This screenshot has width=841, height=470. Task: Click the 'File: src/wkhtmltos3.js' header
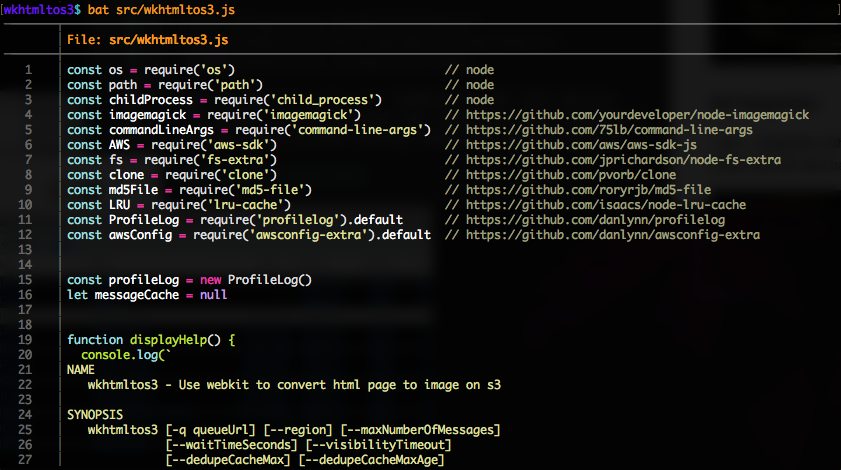pos(147,40)
